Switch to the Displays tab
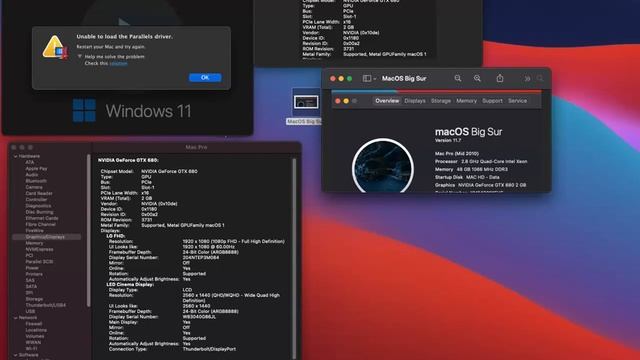Image resolution: width=640 pixels, height=360 pixels. pos(415,101)
